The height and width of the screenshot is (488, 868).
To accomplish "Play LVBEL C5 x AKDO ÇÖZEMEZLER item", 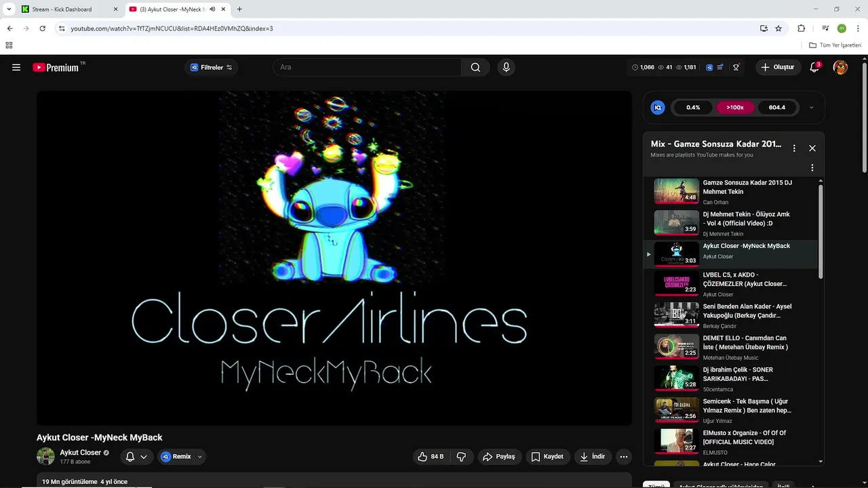I will [x=731, y=284].
